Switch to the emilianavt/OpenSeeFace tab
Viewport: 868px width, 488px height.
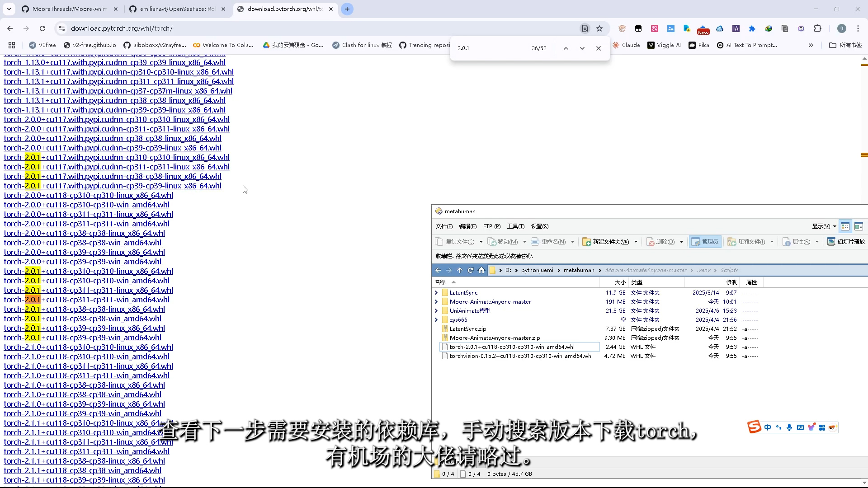click(177, 9)
